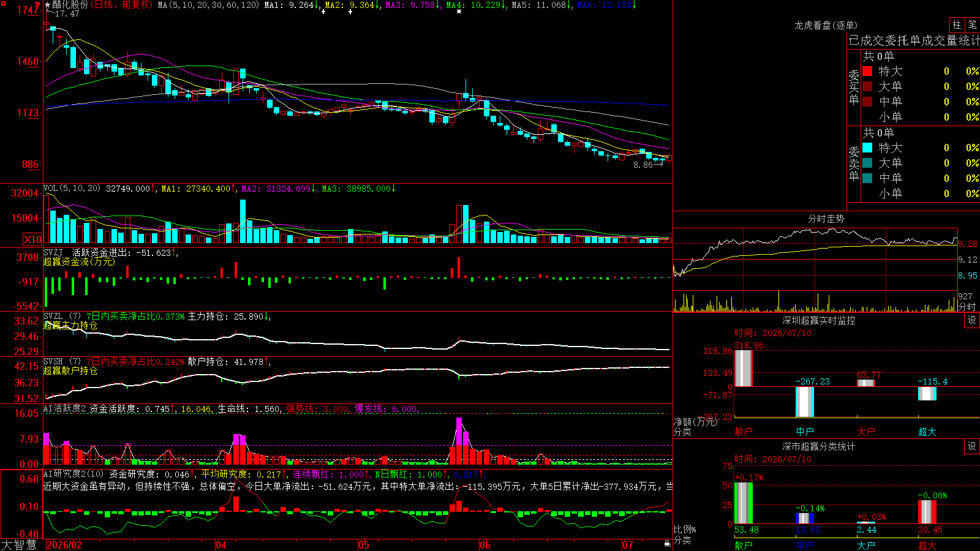The image size is (980, 551).
Task: Switch order view to 柱 mode
Action: click(x=957, y=25)
